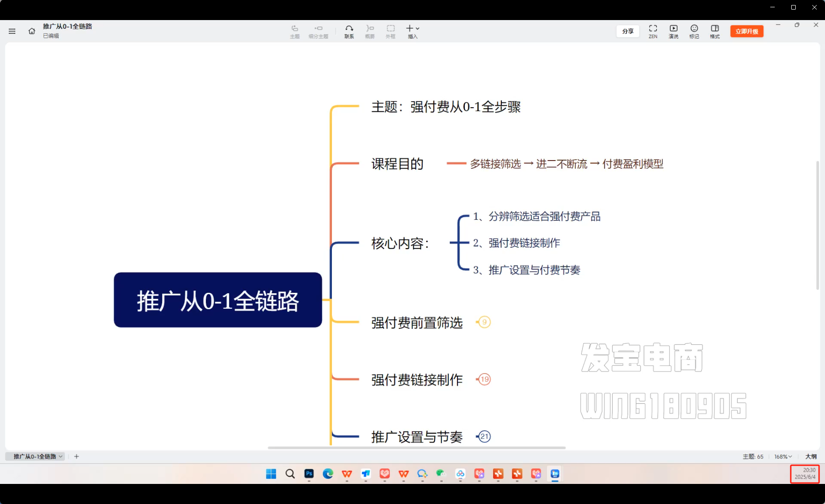Open Photoshop from the taskbar
The width and height of the screenshot is (825, 504).
(x=309, y=474)
